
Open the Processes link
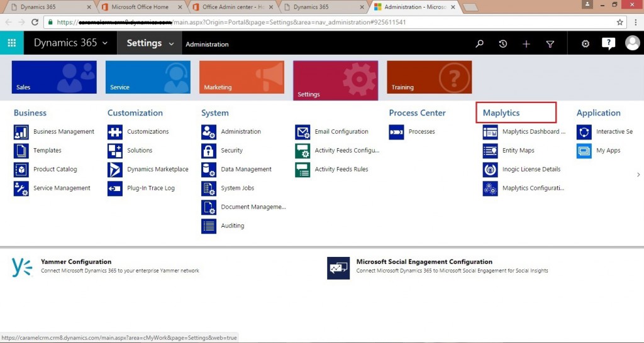421,132
